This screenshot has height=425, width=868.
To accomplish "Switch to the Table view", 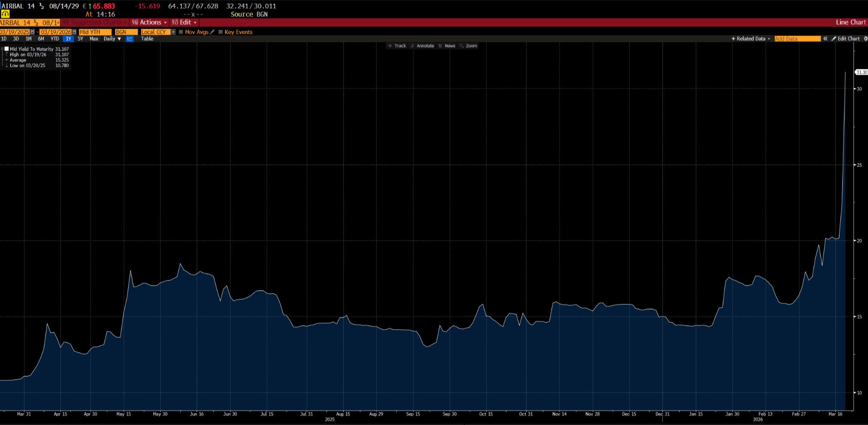I will point(147,39).
